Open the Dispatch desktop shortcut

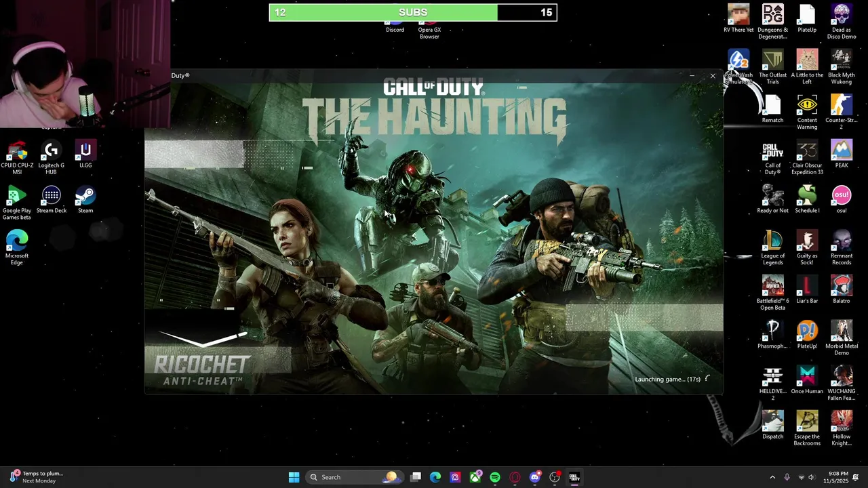pos(772,425)
